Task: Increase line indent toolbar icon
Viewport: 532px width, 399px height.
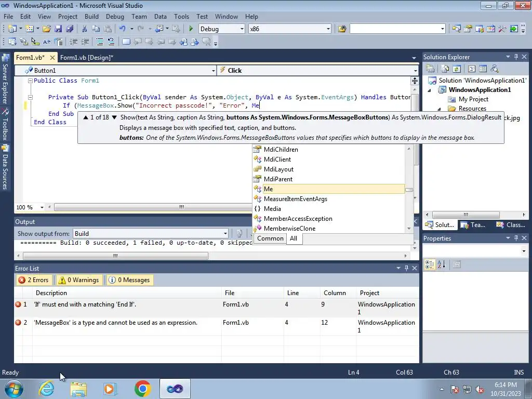Action: tap(85, 42)
